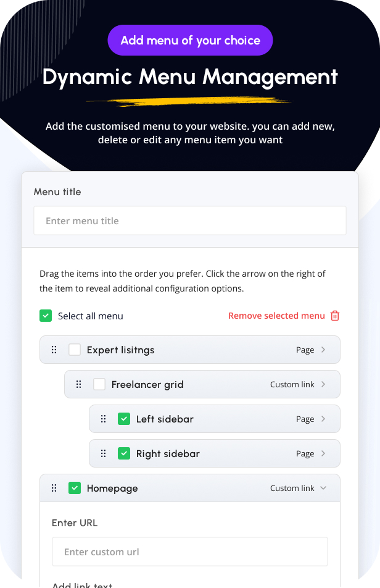Expand the Right sidebar item arrow
Viewport: 380px width, 588px height.
point(324,453)
